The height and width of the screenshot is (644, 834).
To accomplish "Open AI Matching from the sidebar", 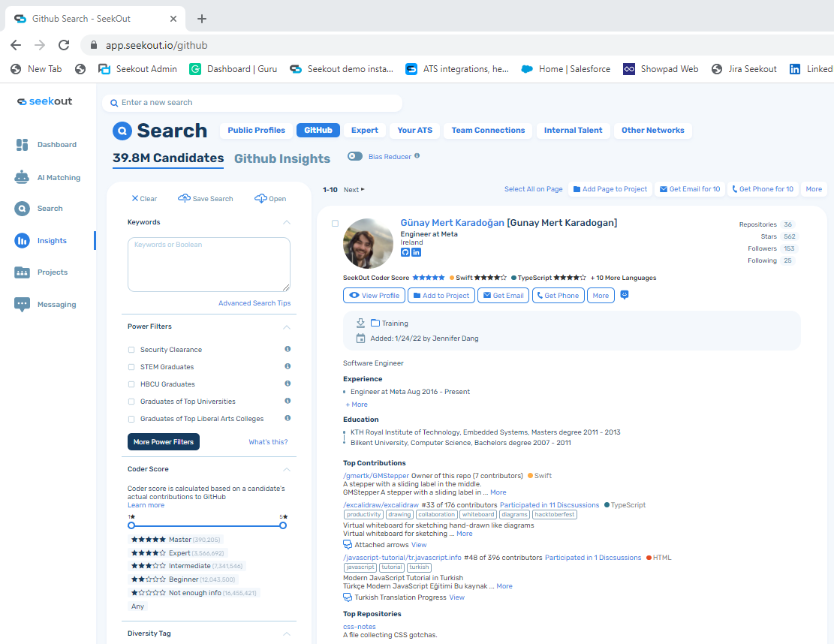I will (23, 178).
